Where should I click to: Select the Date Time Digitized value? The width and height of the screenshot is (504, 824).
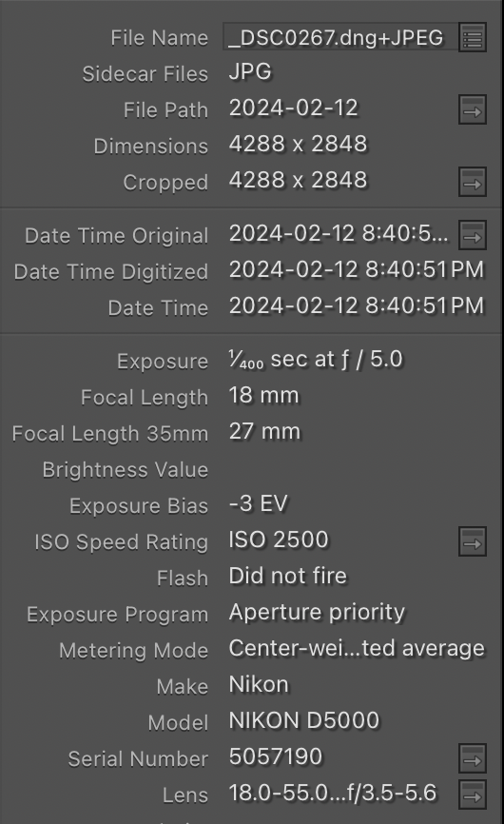coord(357,270)
